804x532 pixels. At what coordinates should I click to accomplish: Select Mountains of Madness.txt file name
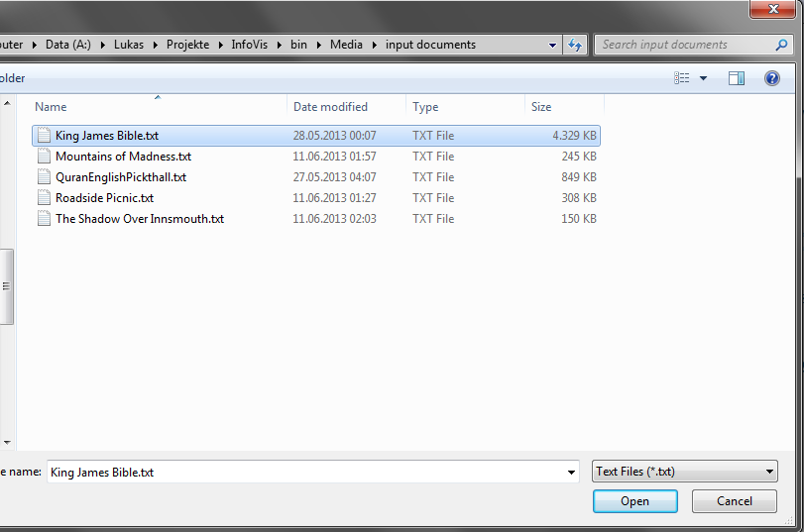tap(123, 156)
